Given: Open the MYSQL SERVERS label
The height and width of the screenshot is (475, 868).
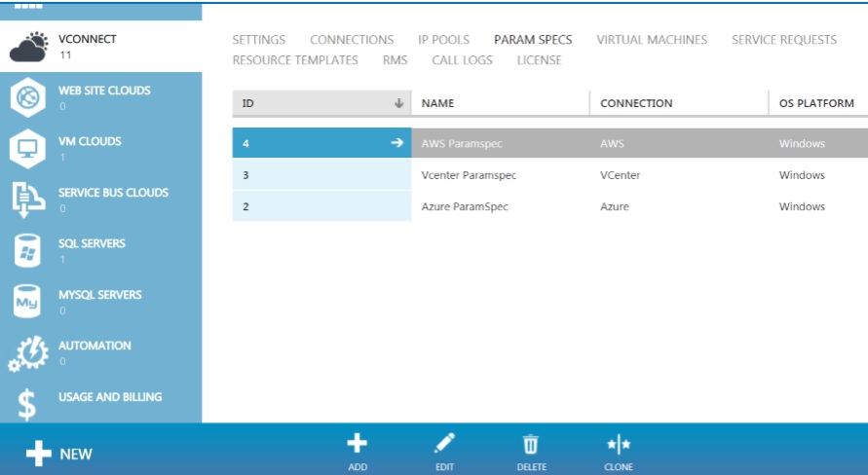Looking at the screenshot, I should 100,295.
